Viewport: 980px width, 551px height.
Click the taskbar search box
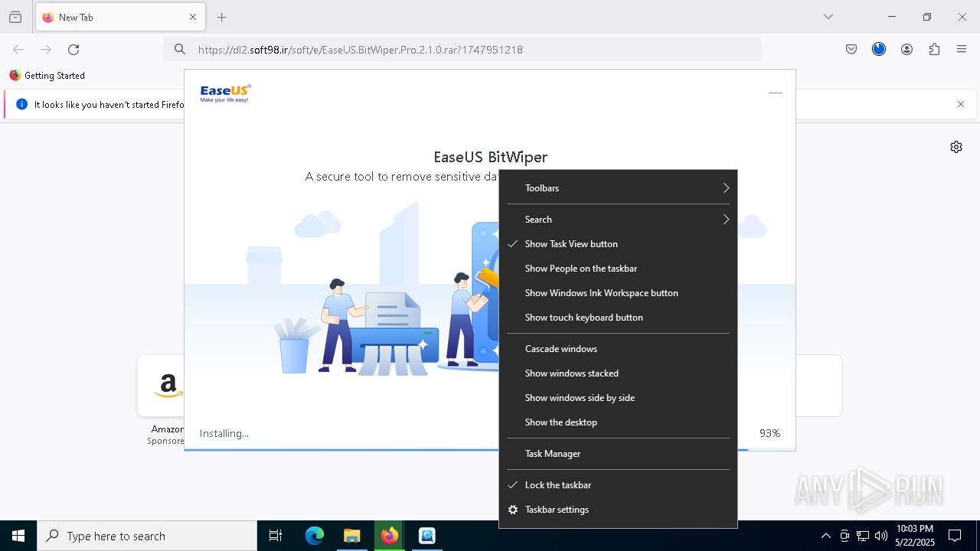(x=147, y=536)
